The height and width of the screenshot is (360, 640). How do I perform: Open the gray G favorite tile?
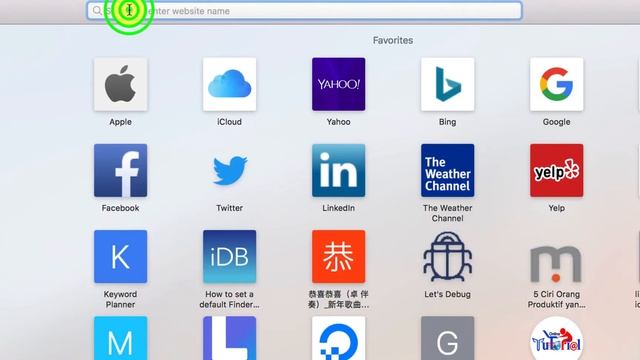tap(447, 338)
